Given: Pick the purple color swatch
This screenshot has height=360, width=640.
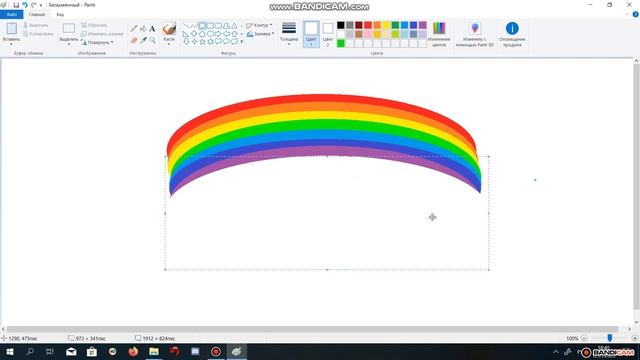Looking at the screenshot, I should tap(422, 25).
